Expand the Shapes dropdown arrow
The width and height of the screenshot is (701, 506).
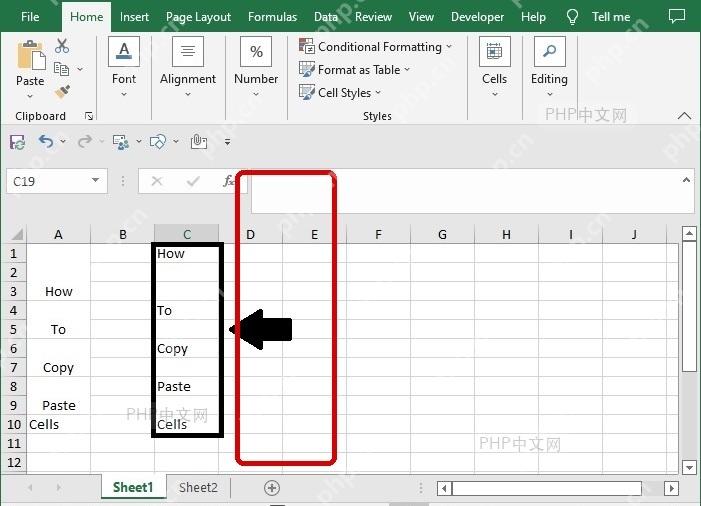point(176,141)
